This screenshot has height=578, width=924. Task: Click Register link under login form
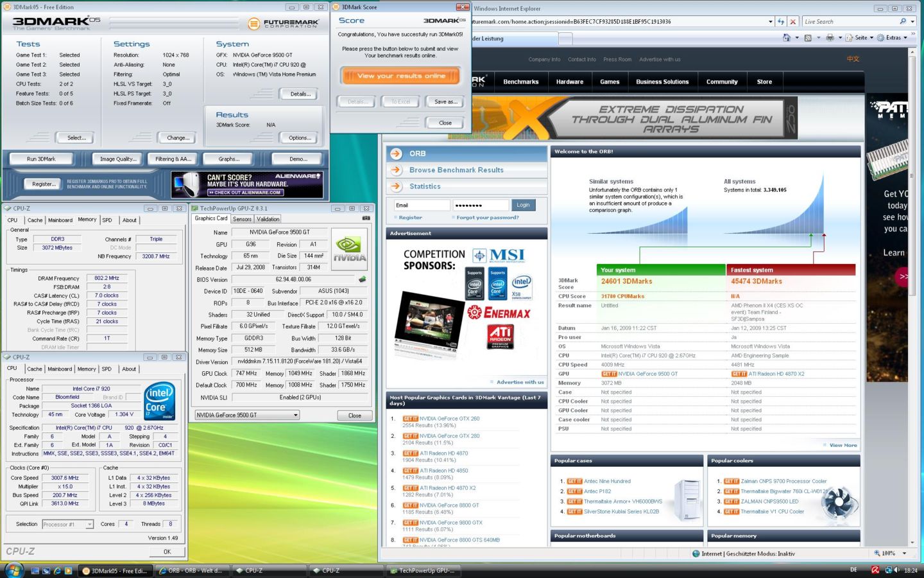(411, 218)
